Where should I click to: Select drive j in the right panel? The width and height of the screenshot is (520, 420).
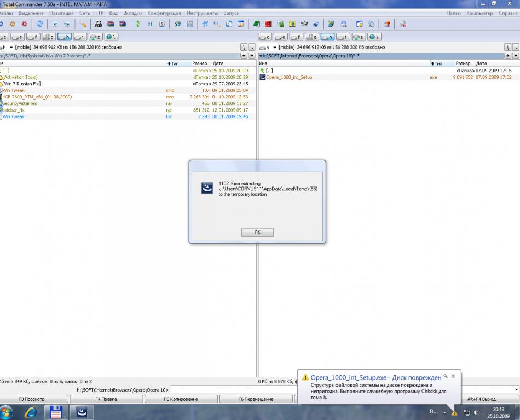tap(343, 37)
